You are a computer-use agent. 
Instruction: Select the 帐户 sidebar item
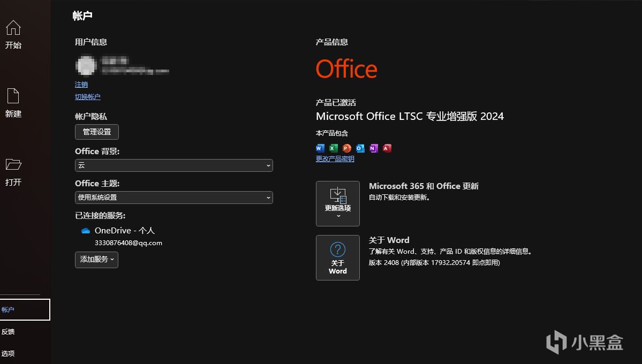tap(25, 309)
